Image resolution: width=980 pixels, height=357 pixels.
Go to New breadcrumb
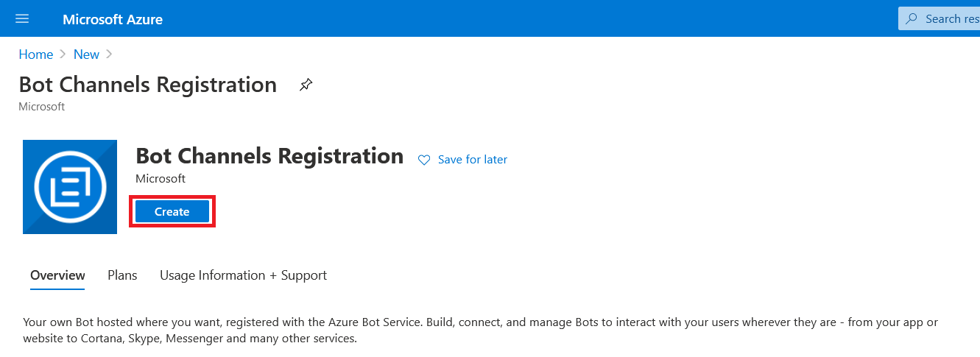pos(86,54)
